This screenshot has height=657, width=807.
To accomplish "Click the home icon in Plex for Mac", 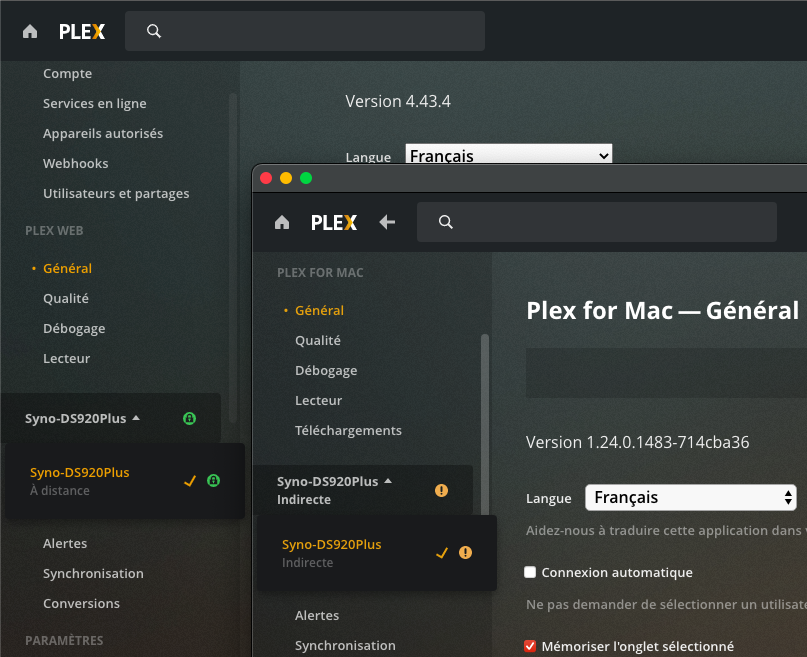I will pos(282,222).
